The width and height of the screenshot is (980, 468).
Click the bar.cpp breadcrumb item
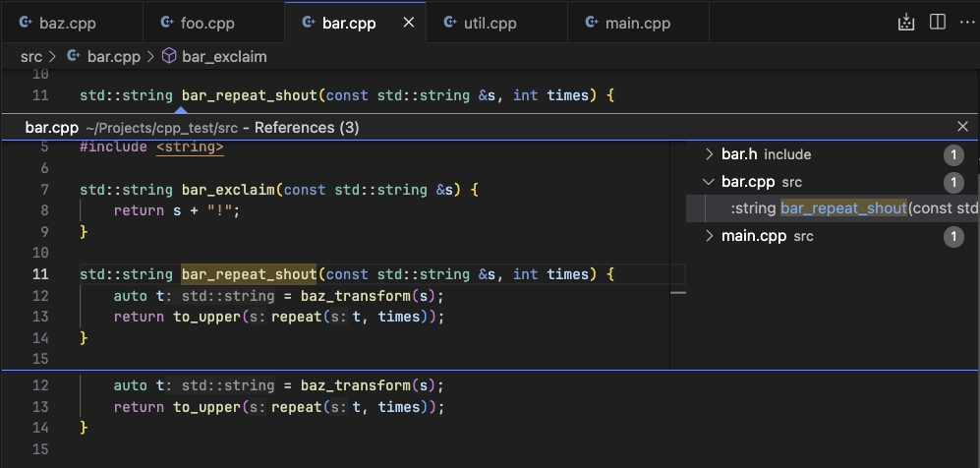coord(114,57)
